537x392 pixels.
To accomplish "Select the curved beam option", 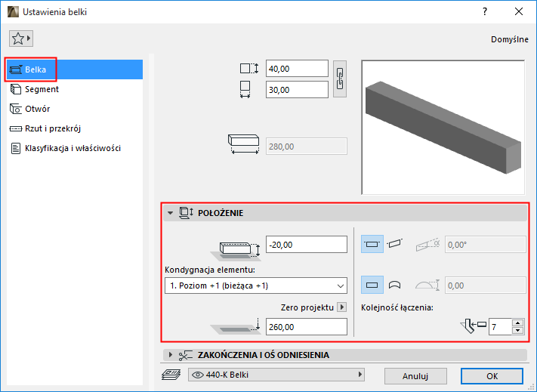I will click(x=394, y=286).
